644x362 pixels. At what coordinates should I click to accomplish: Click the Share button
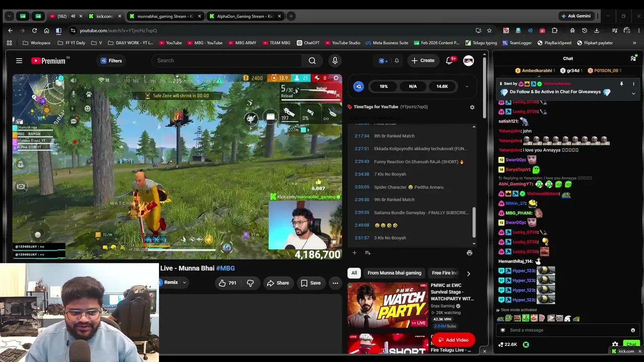coord(278,283)
